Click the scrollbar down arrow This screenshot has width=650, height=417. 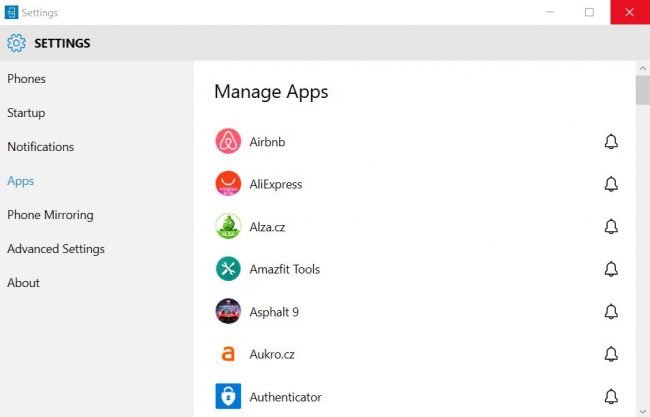(643, 412)
